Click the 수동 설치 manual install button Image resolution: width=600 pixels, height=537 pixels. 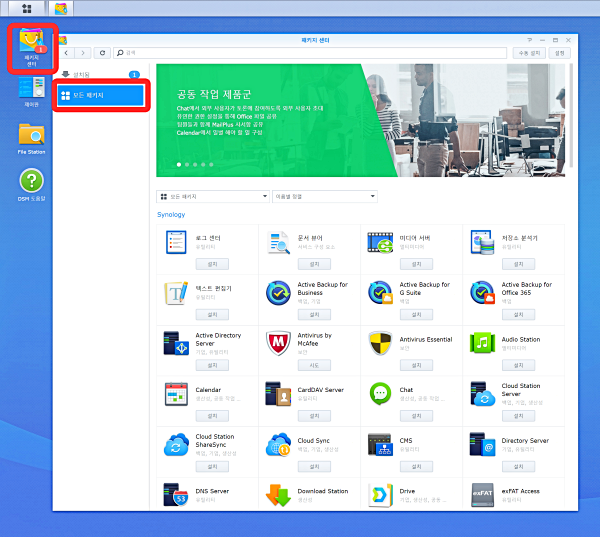529,53
